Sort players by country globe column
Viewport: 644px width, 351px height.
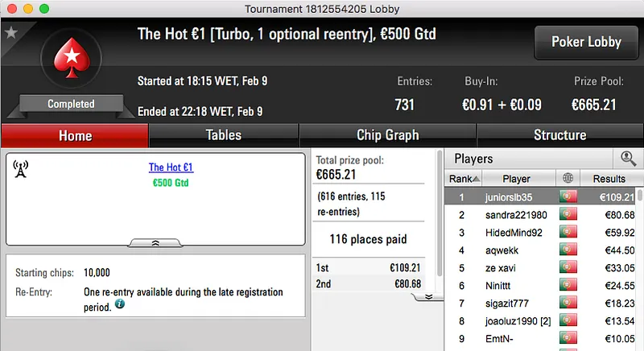coord(569,178)
